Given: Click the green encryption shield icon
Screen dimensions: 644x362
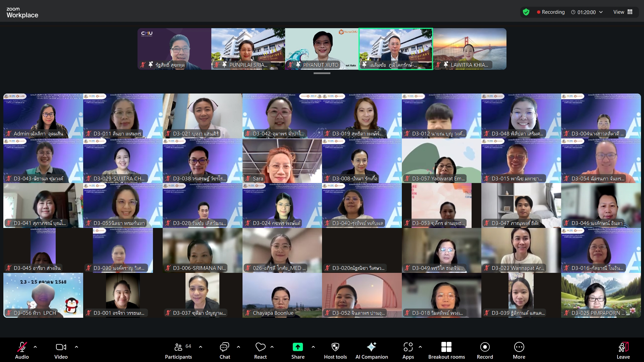Looking at the screenshot, I should click(526, 12).
